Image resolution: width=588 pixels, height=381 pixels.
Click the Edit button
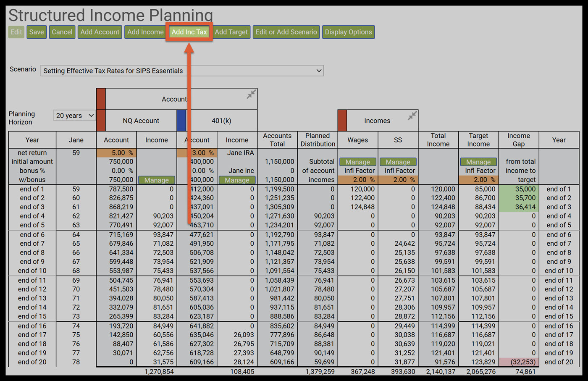pyautogui.click(x=16, y=32)
